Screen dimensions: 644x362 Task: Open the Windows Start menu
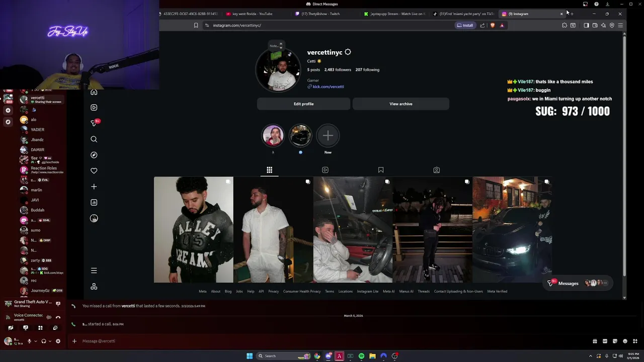click(250, 356)
